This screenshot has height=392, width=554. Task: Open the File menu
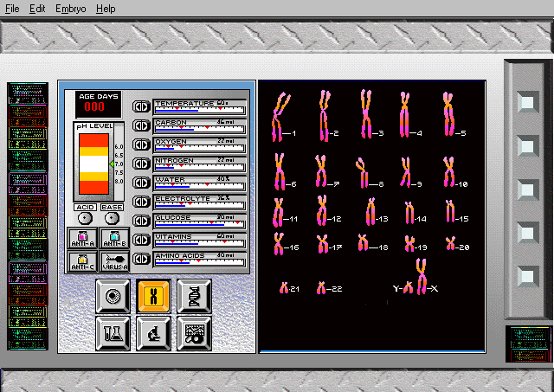click(x=13, y=8)
